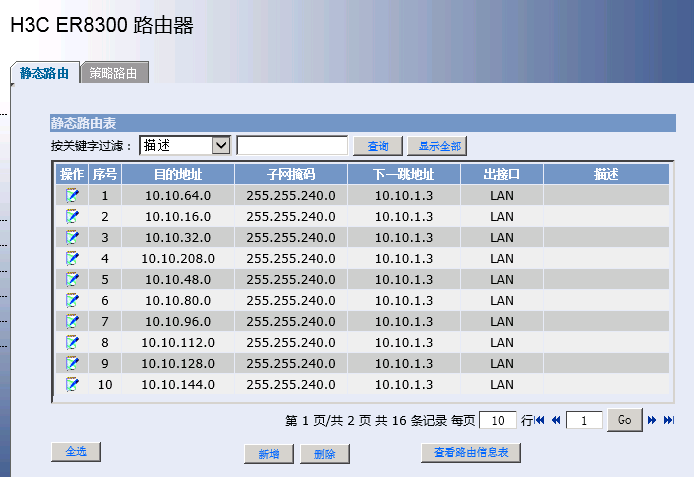Select destination cell 10.10.96.0
The width and height of the screenshot is (694, 477).
coord(178,321)
